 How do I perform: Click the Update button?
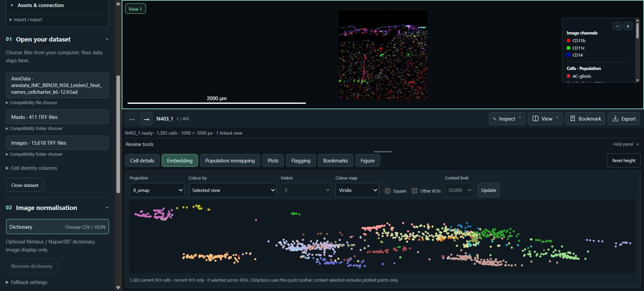[x=488, y=190]
